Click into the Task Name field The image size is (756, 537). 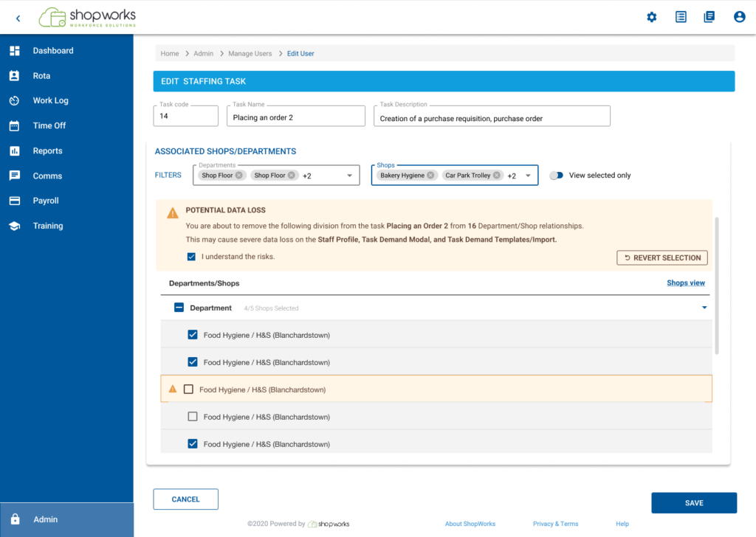pyautogui.click(x=295, y=117)
